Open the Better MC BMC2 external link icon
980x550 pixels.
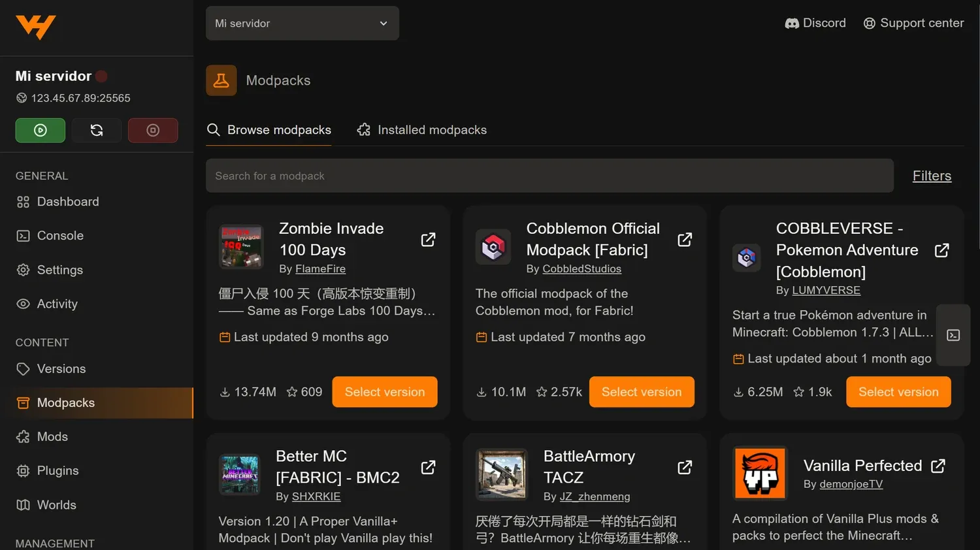pyautogui.click(x=428, y=468)
